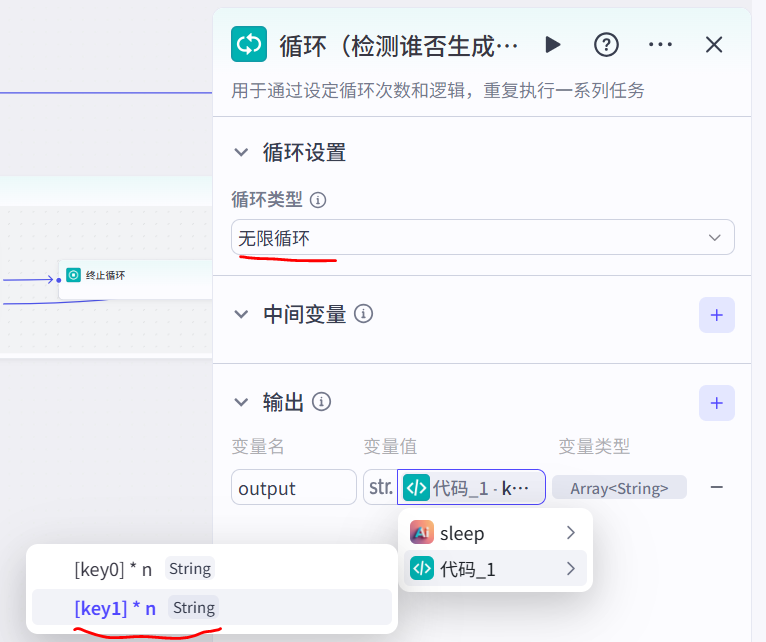This screenshot has width=766, height=642.
Task: Click the str. type prefix in value field
Action: click(x=381, y=487)
